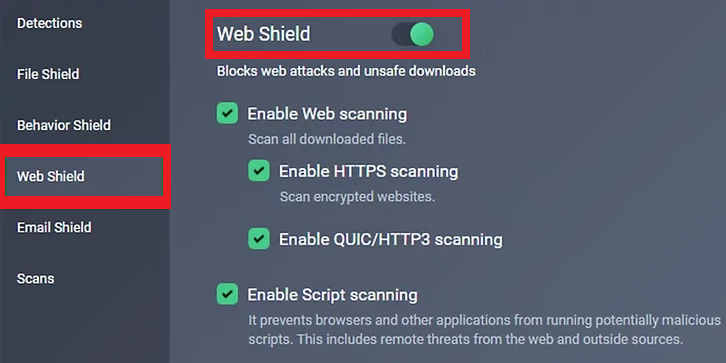Click the 'Enable Web scanning' label text
The width and height of the screenshot is (726, 363).
click(x=327, y=114)
